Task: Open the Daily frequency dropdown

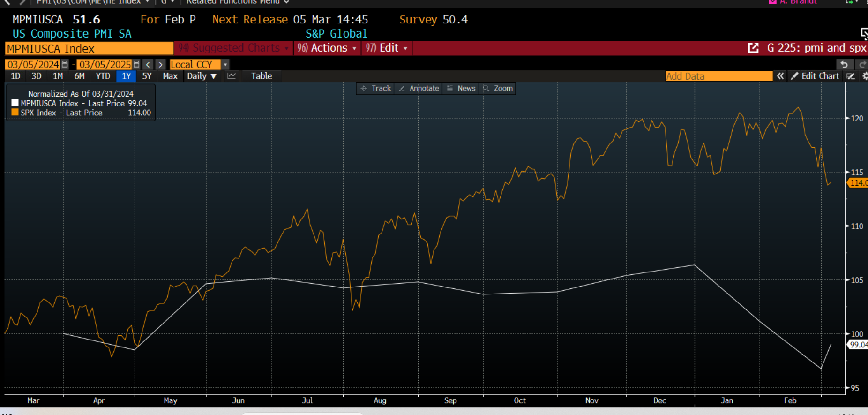Action: point(202,76)
